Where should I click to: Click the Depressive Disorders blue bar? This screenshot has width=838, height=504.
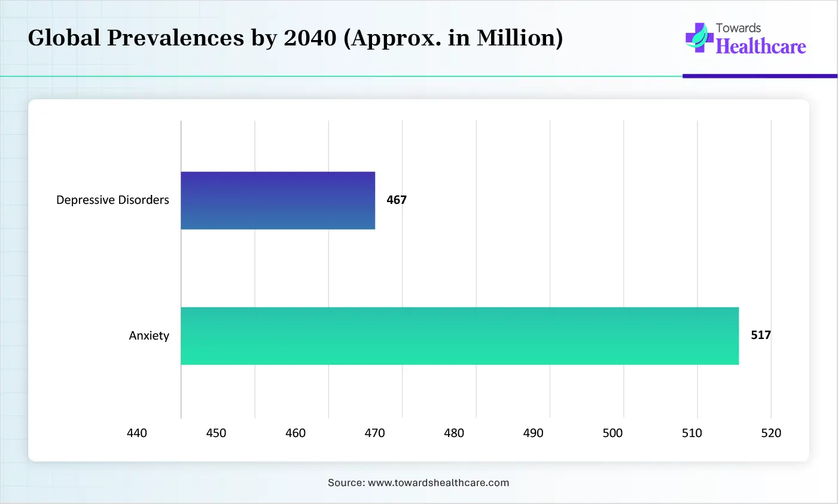(x=278, y=200)
